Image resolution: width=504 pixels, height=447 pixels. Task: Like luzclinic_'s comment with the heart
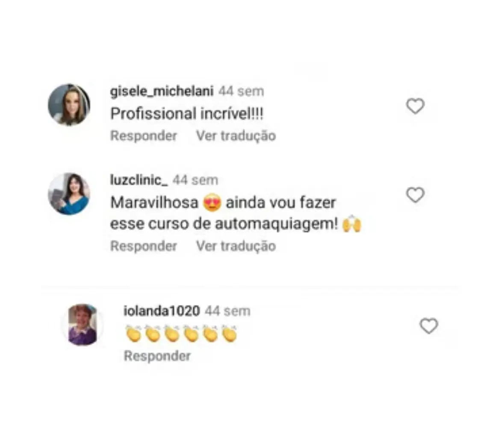415,195
